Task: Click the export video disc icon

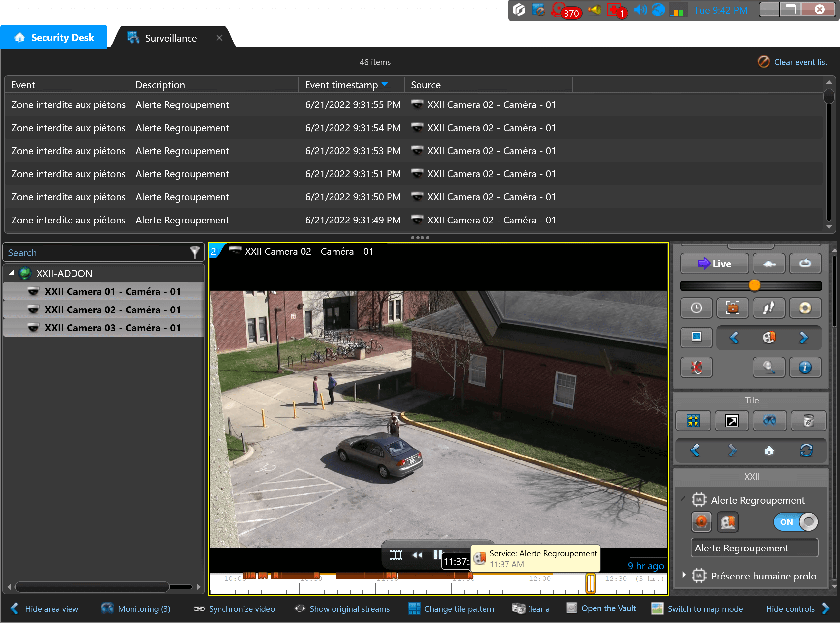Action: click(805, 308)
